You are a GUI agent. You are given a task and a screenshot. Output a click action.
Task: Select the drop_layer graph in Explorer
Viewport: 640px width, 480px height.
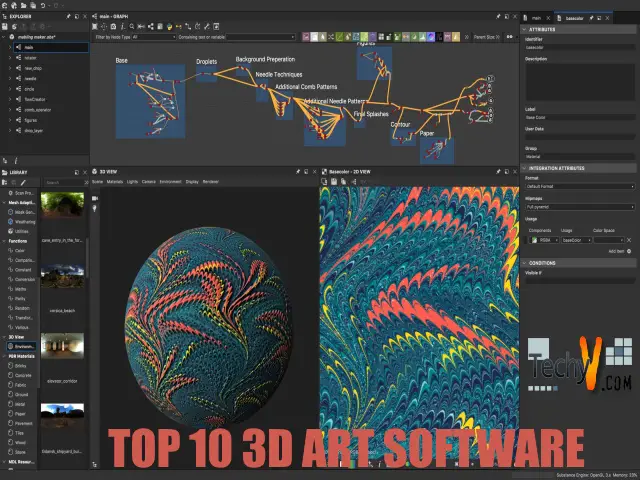(x=33, y=131)
